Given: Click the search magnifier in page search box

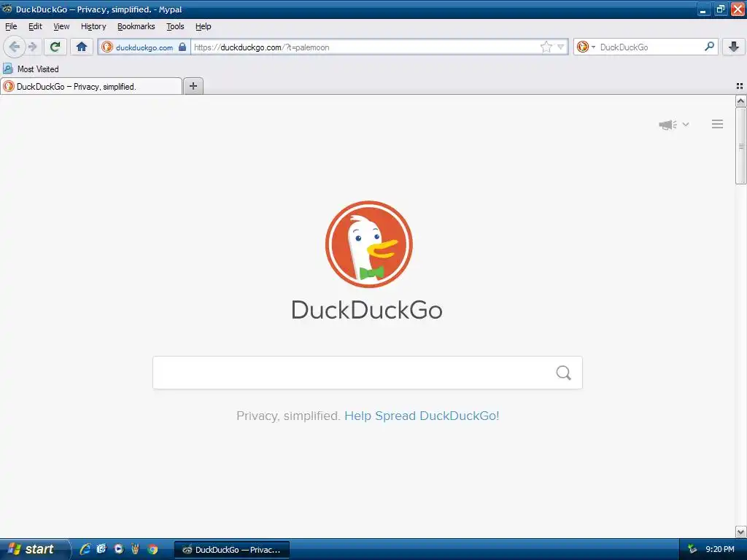Looking at the screenshot, I should (564, 373).
